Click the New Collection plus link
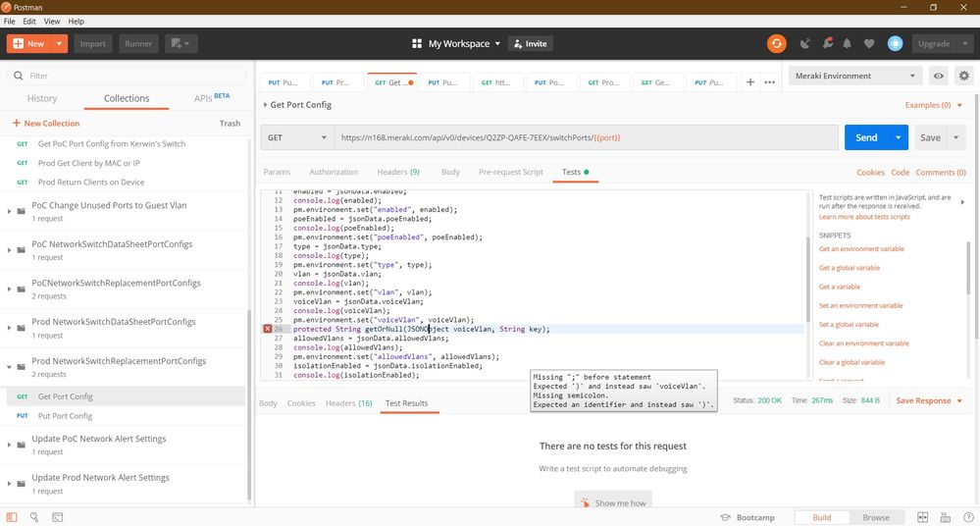This screenshot has width=980, height=526. pos(46,124)
